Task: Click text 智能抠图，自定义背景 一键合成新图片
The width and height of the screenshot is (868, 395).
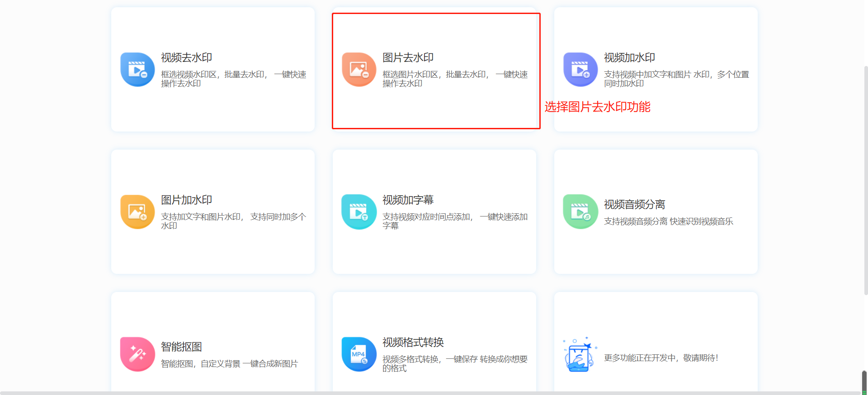Action: 229,364
